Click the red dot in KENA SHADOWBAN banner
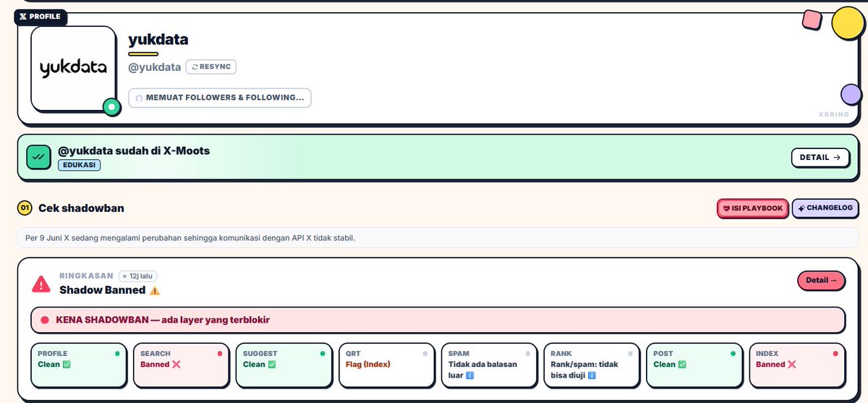The image size is (868, 403). (x=45, y=320)
